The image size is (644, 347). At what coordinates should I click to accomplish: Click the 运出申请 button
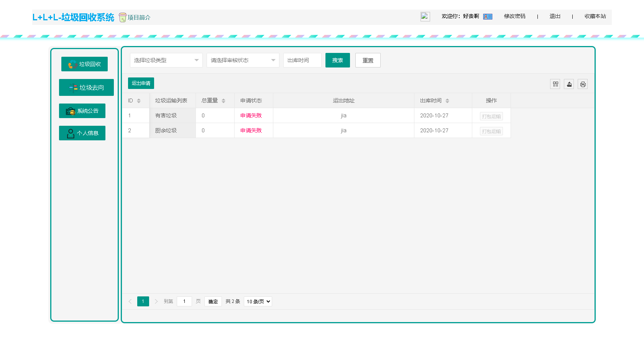pos(141,83)
